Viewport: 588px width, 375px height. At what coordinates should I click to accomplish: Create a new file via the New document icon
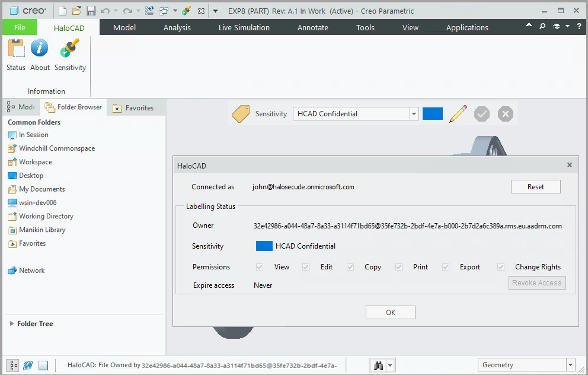click(61, 10)
